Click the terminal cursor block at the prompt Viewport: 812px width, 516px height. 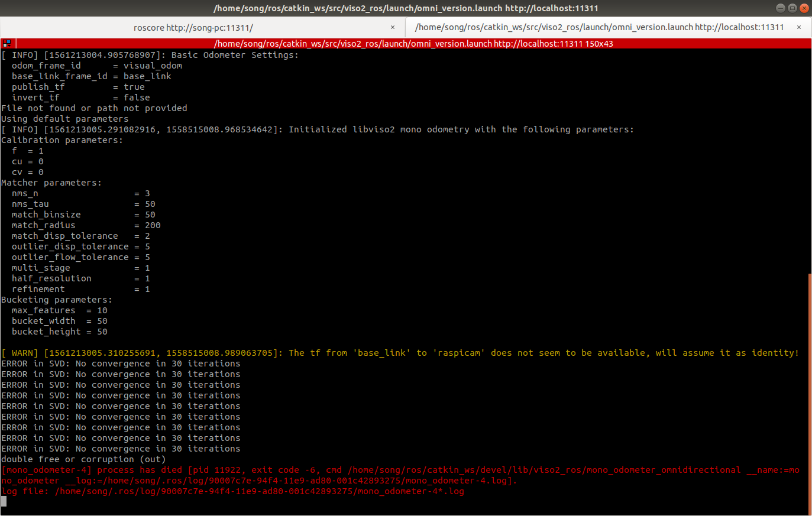tap(4, 501)
